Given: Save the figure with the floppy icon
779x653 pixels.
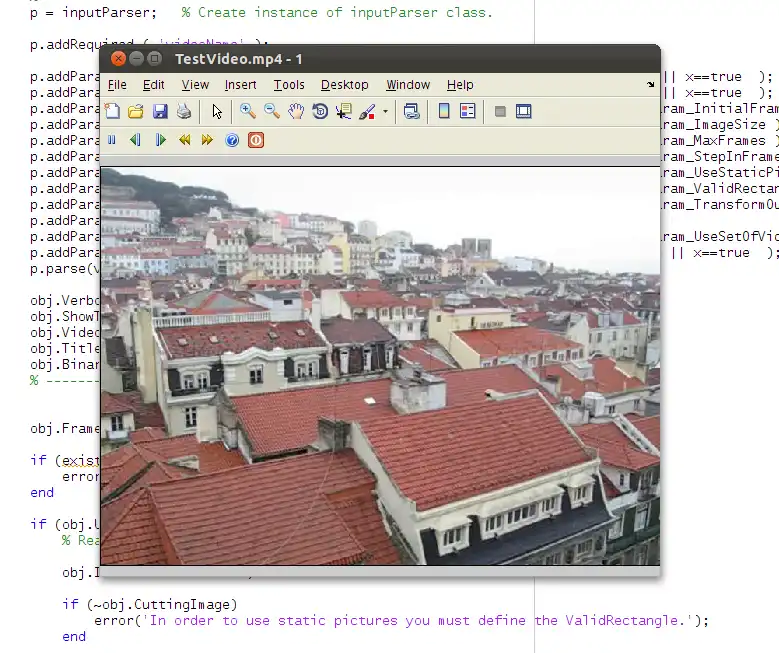Looking at the screenshot, I should point(160,111).
